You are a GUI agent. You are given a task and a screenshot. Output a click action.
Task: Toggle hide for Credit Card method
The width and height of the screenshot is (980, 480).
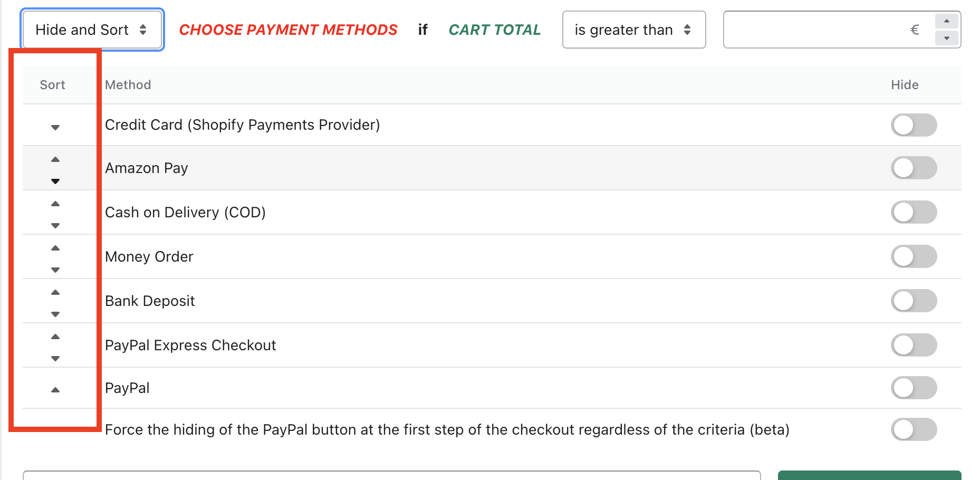coord(914,125)
